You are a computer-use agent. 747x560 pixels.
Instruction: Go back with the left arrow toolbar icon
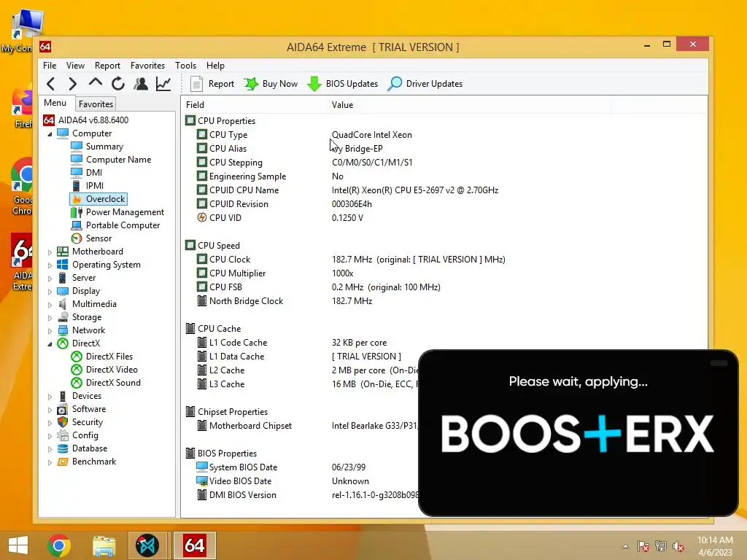click(51, 84)
